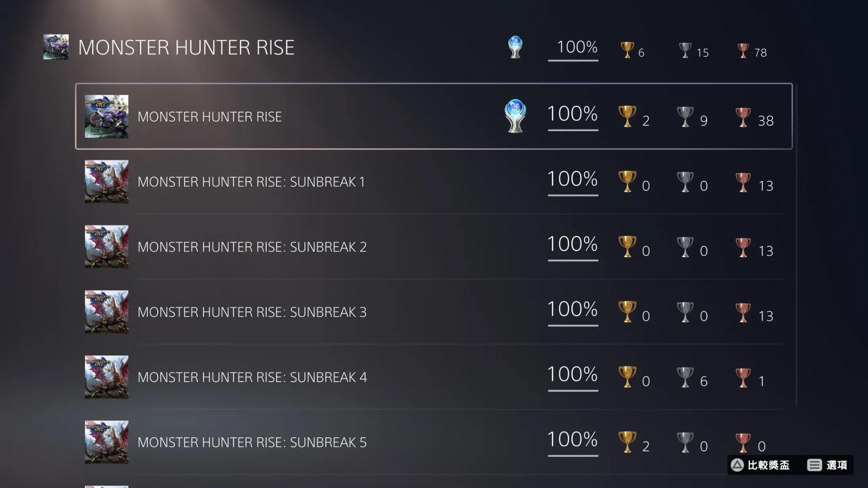The width and height of the screenshot is (868, 488).
Task: Click the options menu button icon
Action: [814, 465]
